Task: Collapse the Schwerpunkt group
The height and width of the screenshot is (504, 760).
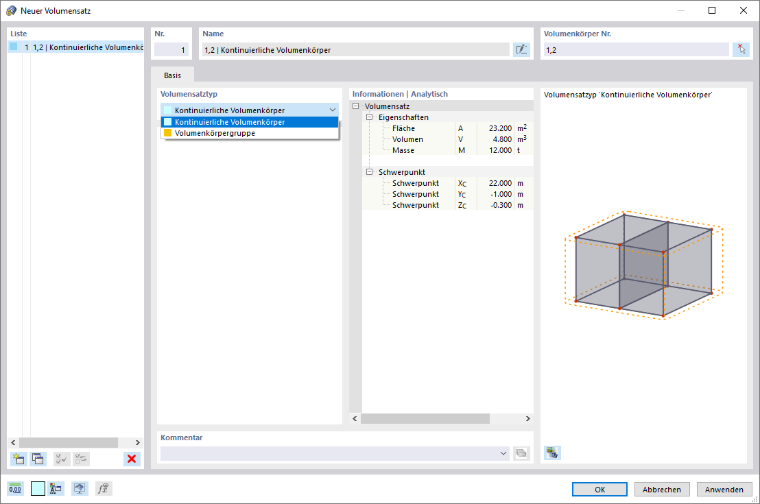Action: [369, 172]
